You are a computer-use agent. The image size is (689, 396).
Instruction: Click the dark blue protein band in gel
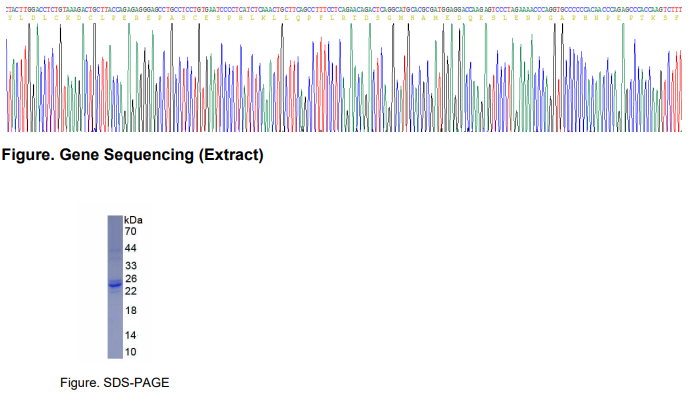click(x=115, y=285)
